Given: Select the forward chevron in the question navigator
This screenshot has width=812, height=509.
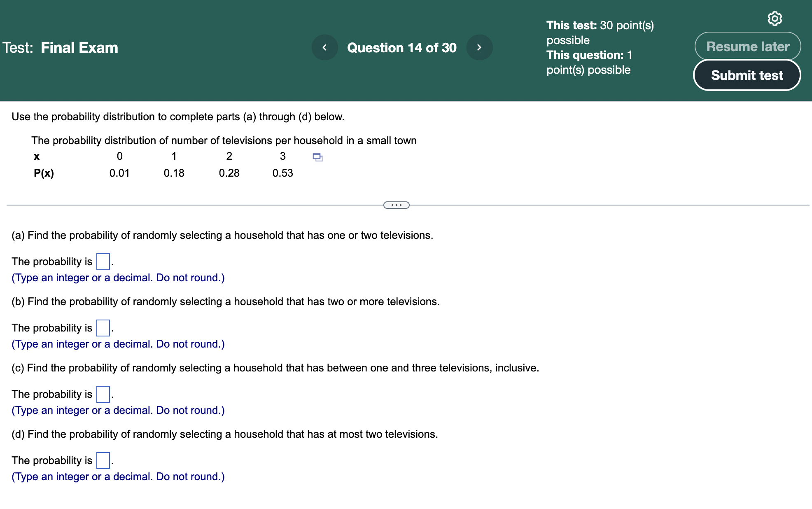Looking at the screenshot, I should coord(479,47).
